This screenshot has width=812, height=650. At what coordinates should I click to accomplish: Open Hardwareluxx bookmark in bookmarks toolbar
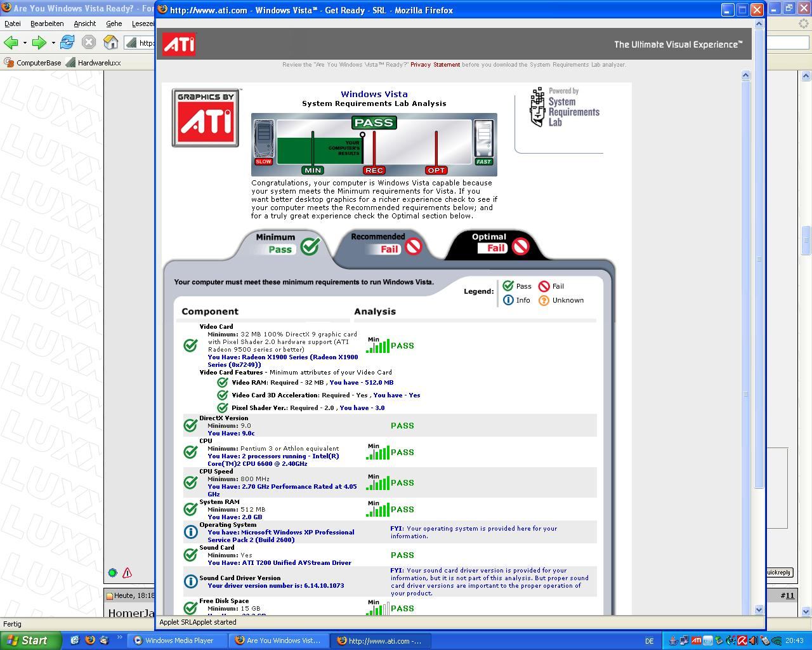click(x=93, y=63)
